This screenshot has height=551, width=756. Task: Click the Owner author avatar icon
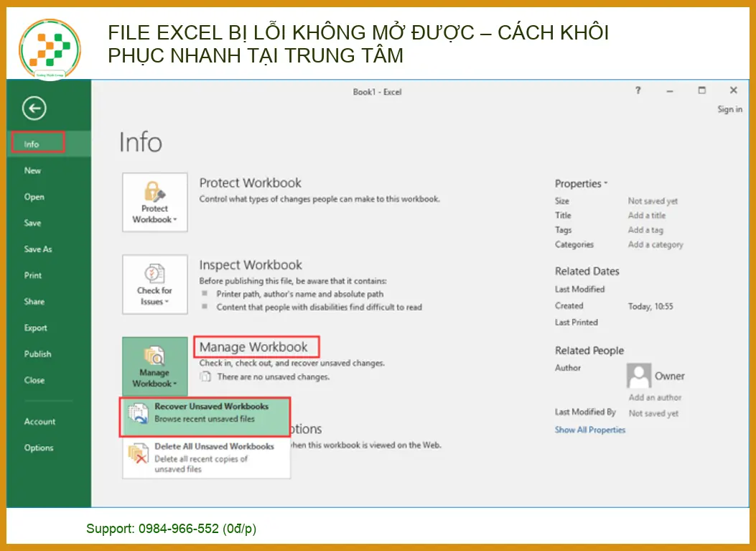638,376
